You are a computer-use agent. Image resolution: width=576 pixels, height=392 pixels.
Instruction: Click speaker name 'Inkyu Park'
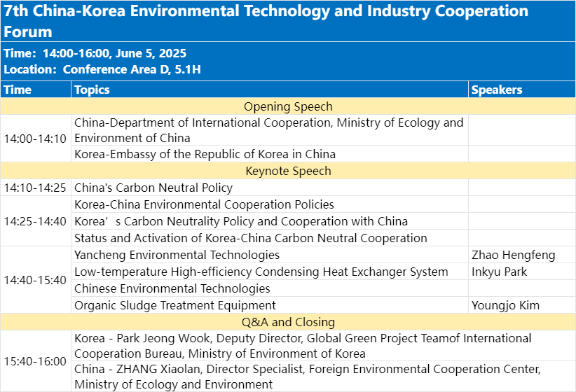tap(499, 272)
